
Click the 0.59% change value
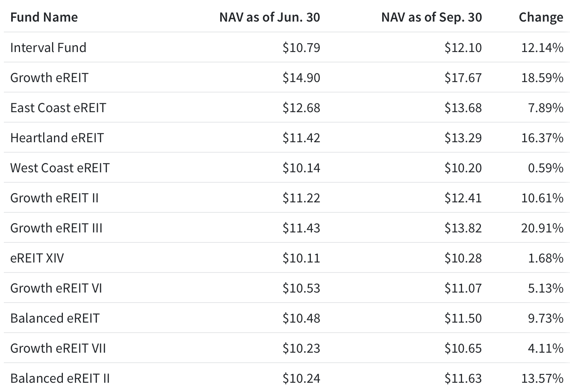[546, 168]
